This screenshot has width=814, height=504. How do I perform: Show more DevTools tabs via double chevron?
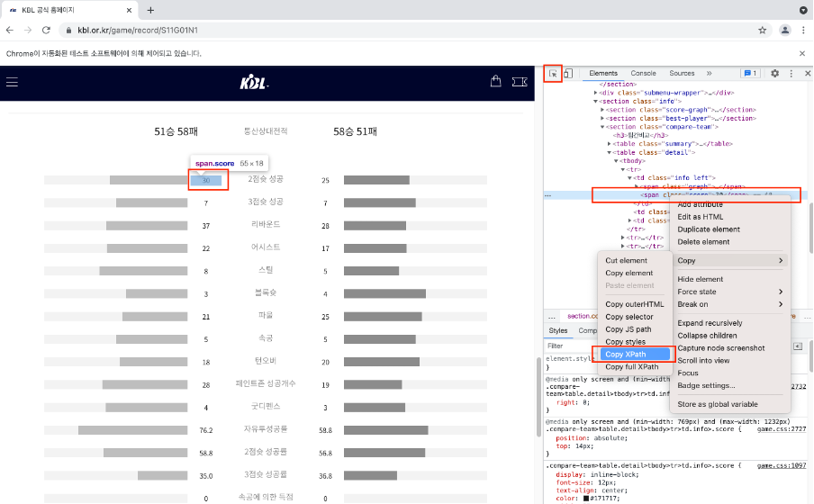coord(710,74)
